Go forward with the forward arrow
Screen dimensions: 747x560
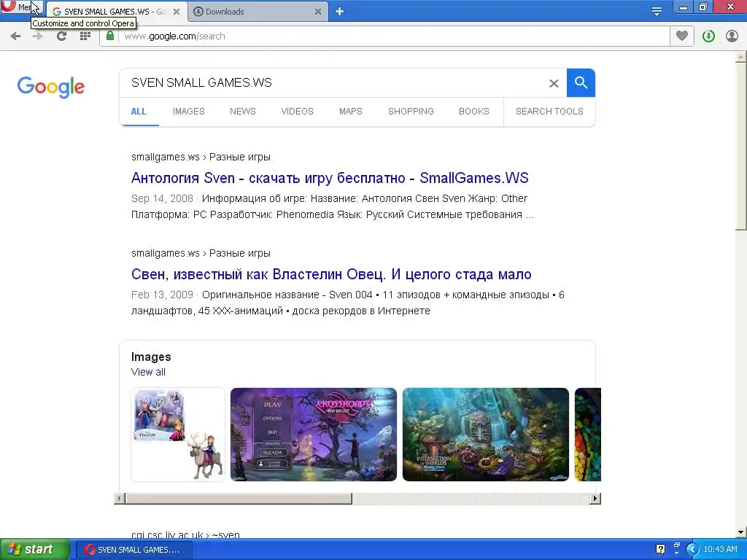tap(38, 36)
